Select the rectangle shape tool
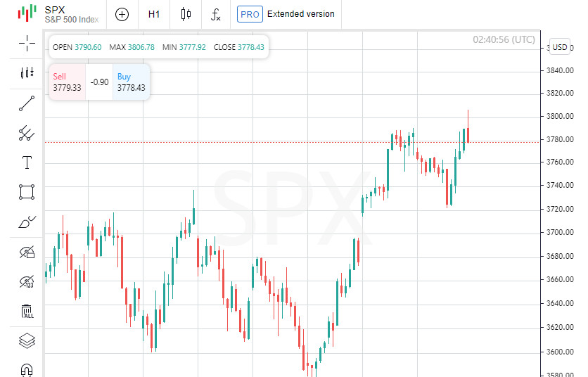588x377 pixels. 27,192
